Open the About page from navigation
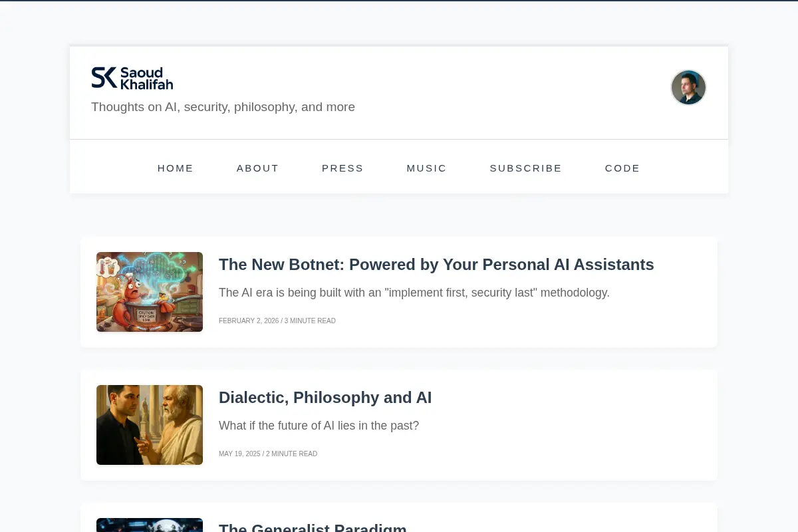Viewport: 798px width, 532px height. [x=258, y=168]
